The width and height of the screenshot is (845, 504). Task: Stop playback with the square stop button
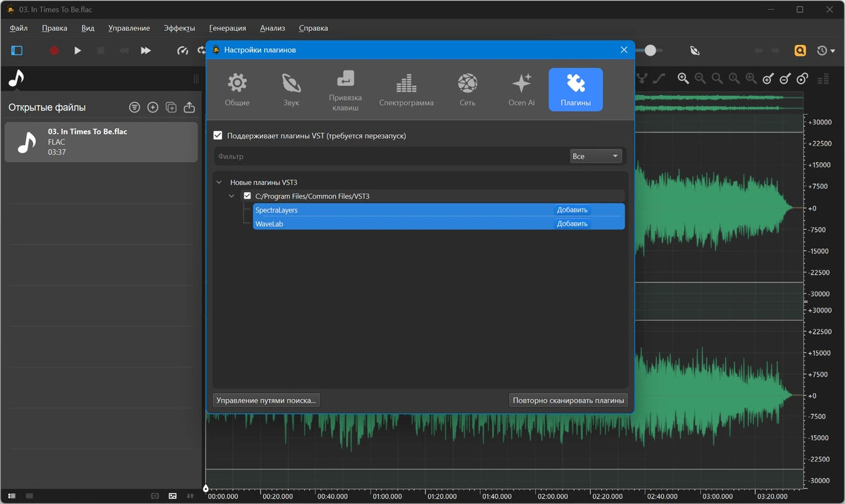click(x=101, y=51)
